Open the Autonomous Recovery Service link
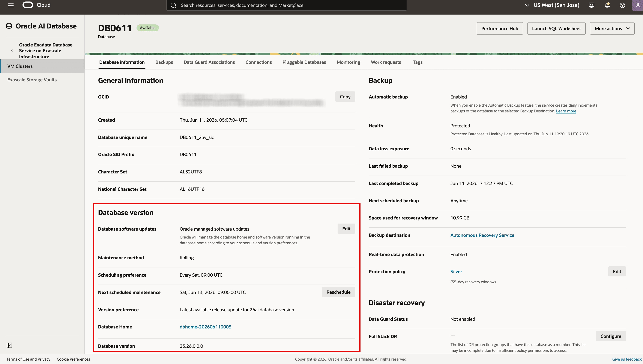The image size is (643, 364). (482, 235)
